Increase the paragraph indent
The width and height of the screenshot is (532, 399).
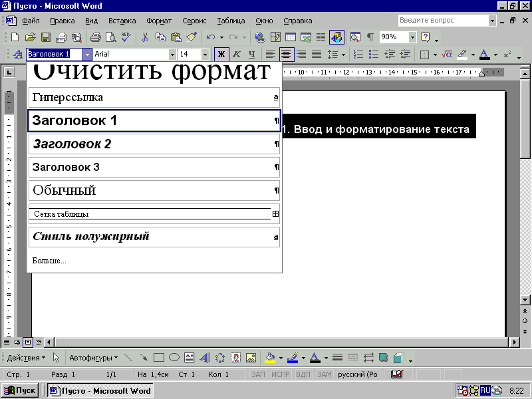point(405,55)
